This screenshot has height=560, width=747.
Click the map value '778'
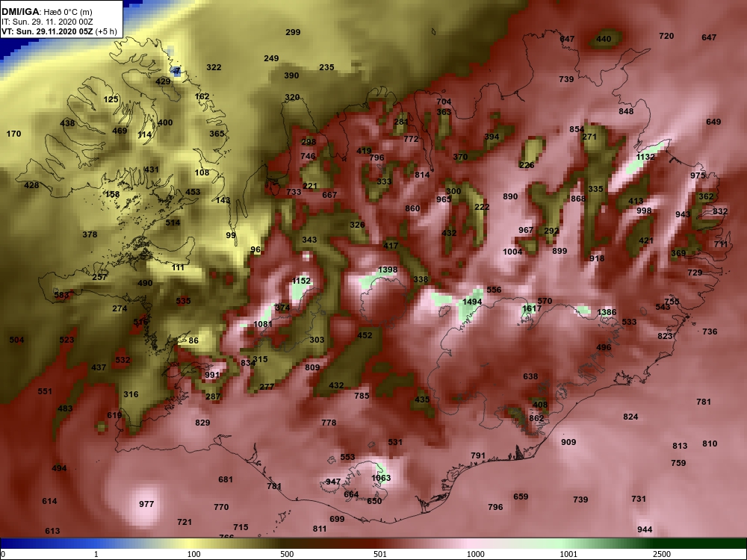coord(329,423)
